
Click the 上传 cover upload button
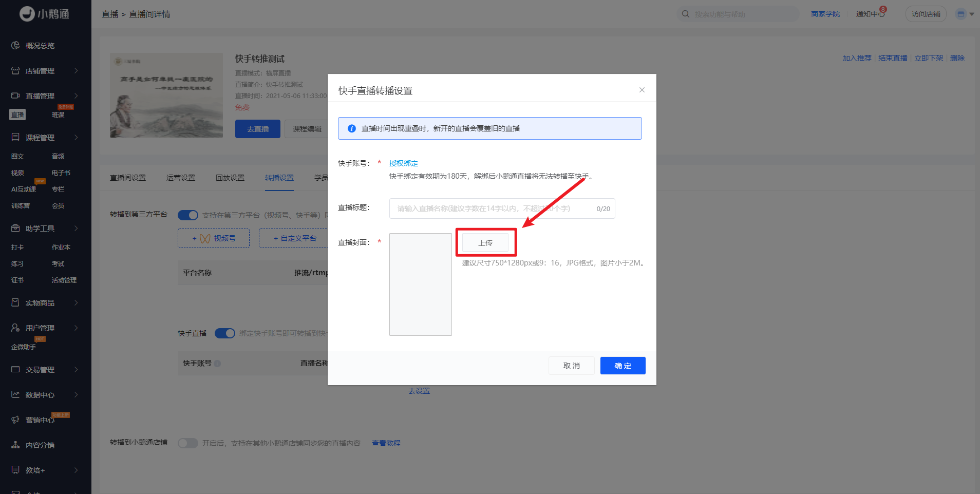485,242
